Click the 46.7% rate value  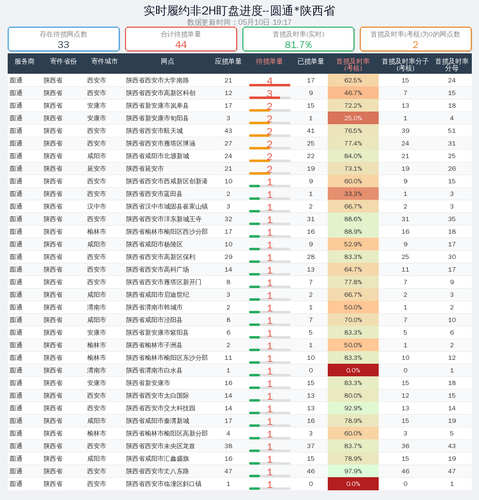click(353, 93)
